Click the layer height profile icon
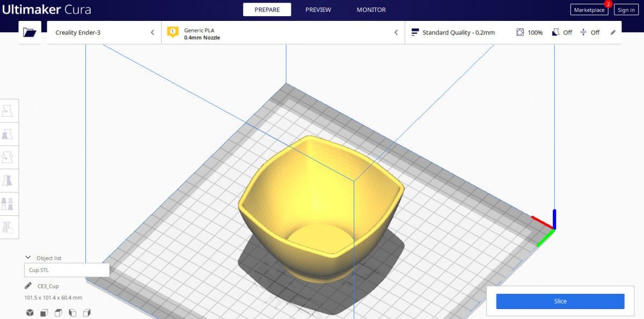Viewport: 644px width, 319px height. coord(415,33)
